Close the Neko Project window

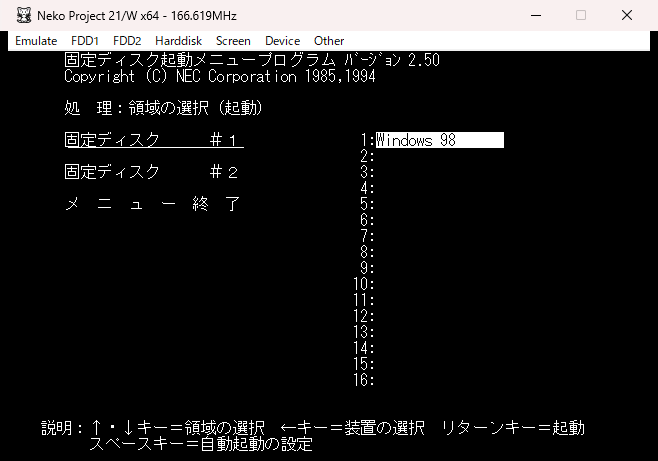point(627,16)
